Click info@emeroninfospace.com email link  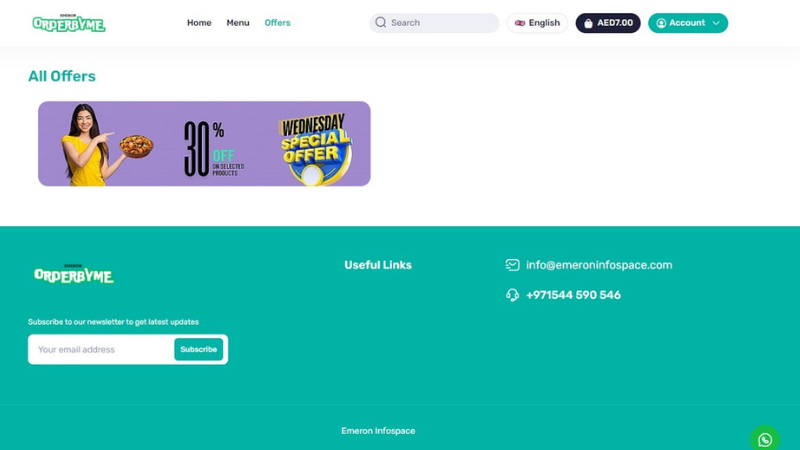click(x=599, y=265)
